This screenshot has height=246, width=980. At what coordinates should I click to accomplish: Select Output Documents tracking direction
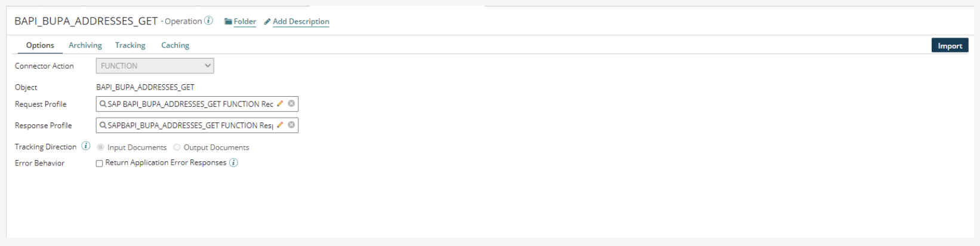pos(177,147)
